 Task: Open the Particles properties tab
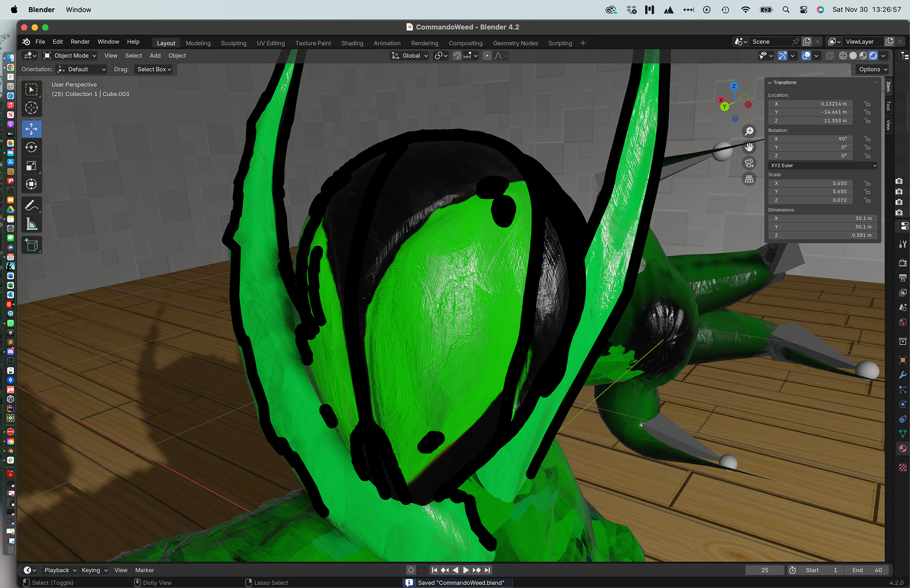[x=902, y=389]
